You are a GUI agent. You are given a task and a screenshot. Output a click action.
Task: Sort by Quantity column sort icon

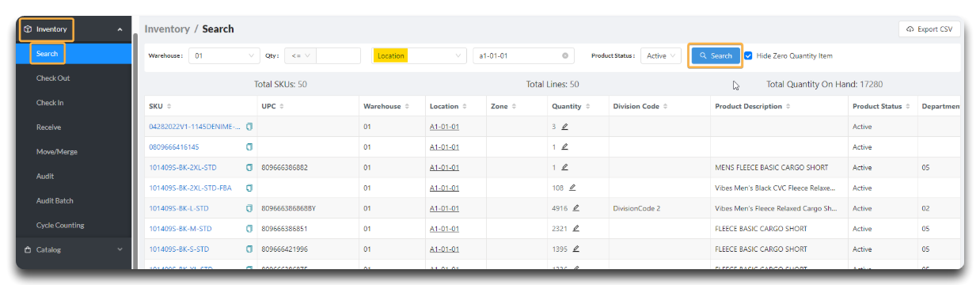(588, 107)
